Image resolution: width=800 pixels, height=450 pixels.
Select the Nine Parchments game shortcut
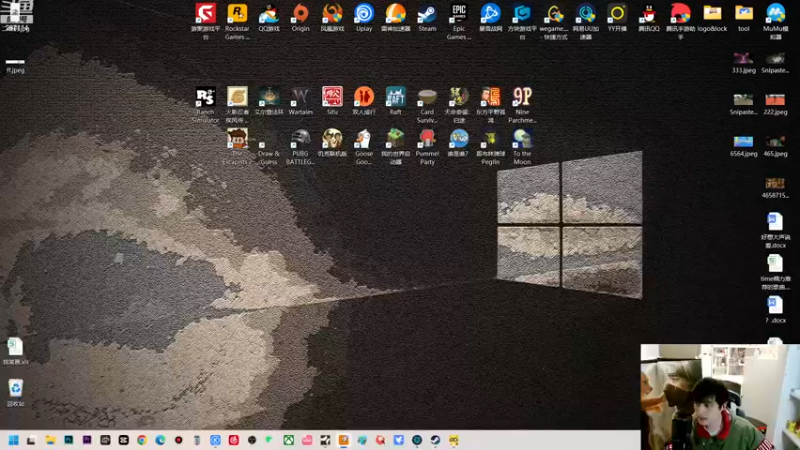point(522,105)
